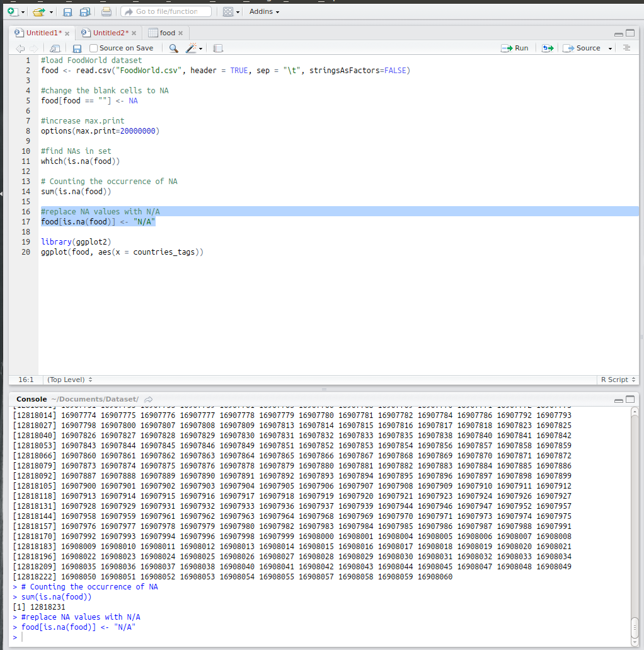The height and width of the screenshot is (650, 644).
Task: Click the console output [1] 12818231
Action: tap(39, 607)
